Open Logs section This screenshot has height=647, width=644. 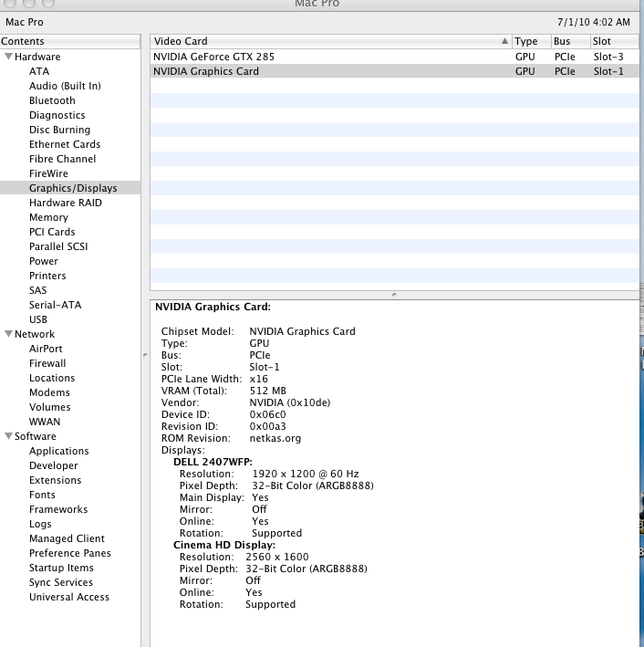(40, 524)
